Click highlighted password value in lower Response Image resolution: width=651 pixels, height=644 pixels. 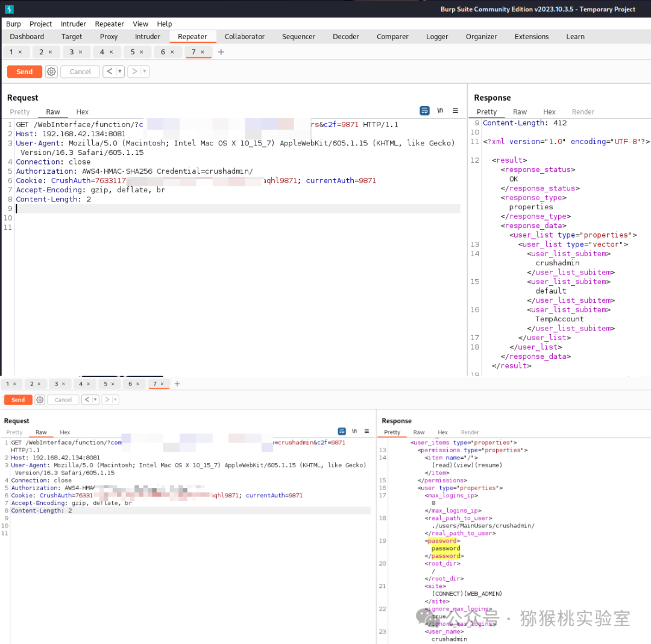445,548
